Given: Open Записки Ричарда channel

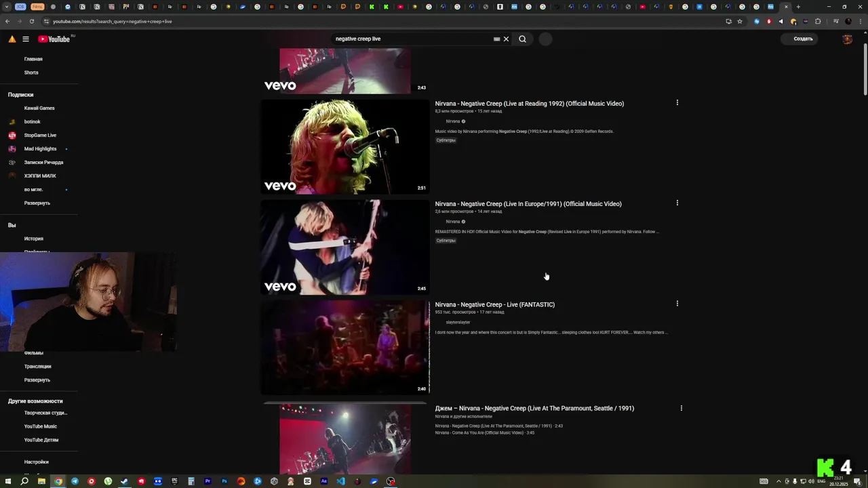Looking at the screenshot, I should tap(43, 162).
